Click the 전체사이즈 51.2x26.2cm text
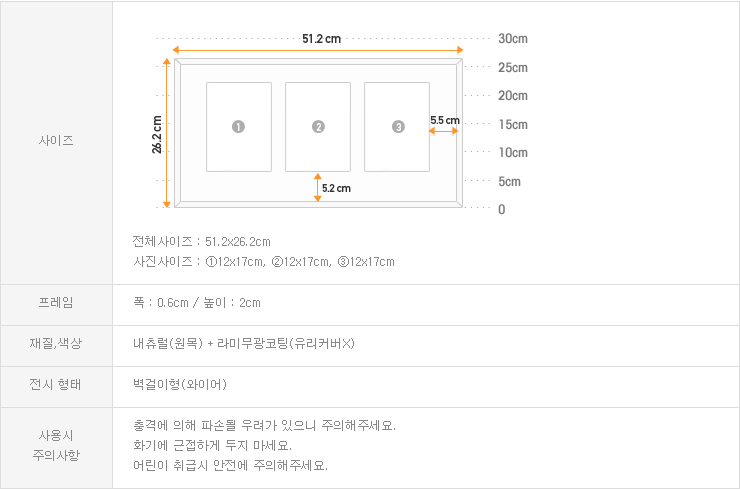 [201, 242]
